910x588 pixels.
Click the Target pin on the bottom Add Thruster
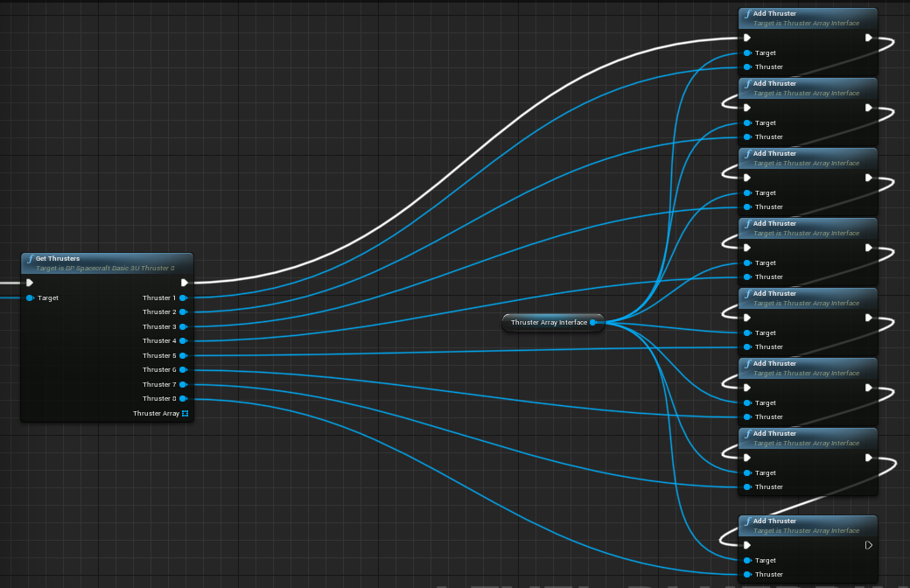click(x=747, y=560)
